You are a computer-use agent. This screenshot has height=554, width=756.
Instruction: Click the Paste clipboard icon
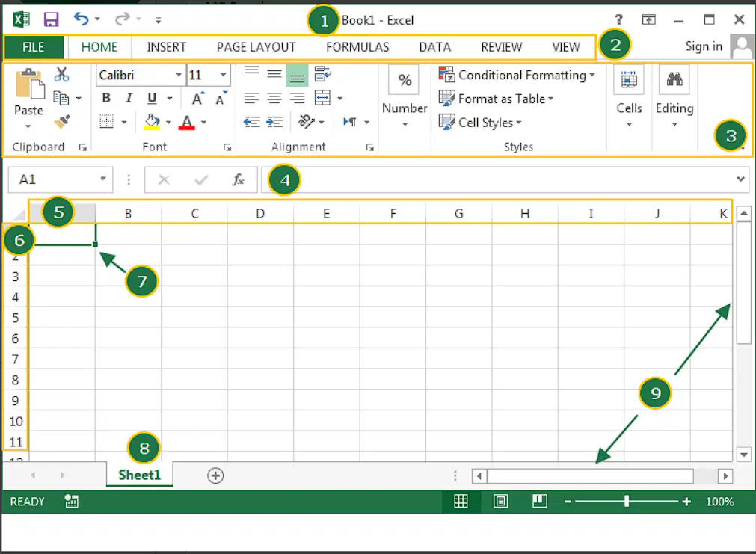[30, 84]
